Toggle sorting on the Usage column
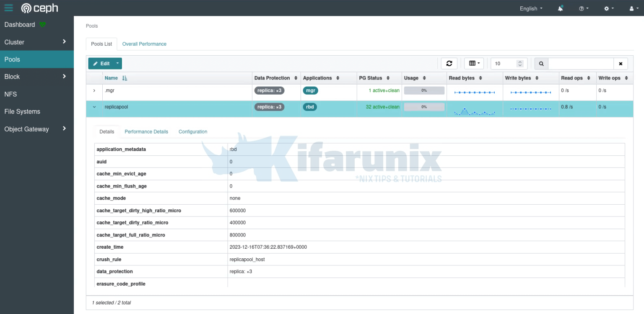The image size is (644, 314). point(424,78)
